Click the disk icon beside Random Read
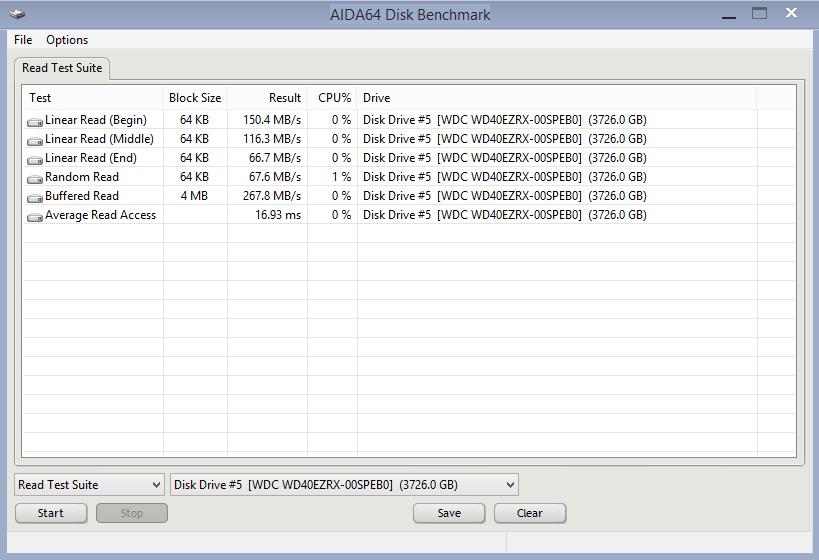 point(35,179)
